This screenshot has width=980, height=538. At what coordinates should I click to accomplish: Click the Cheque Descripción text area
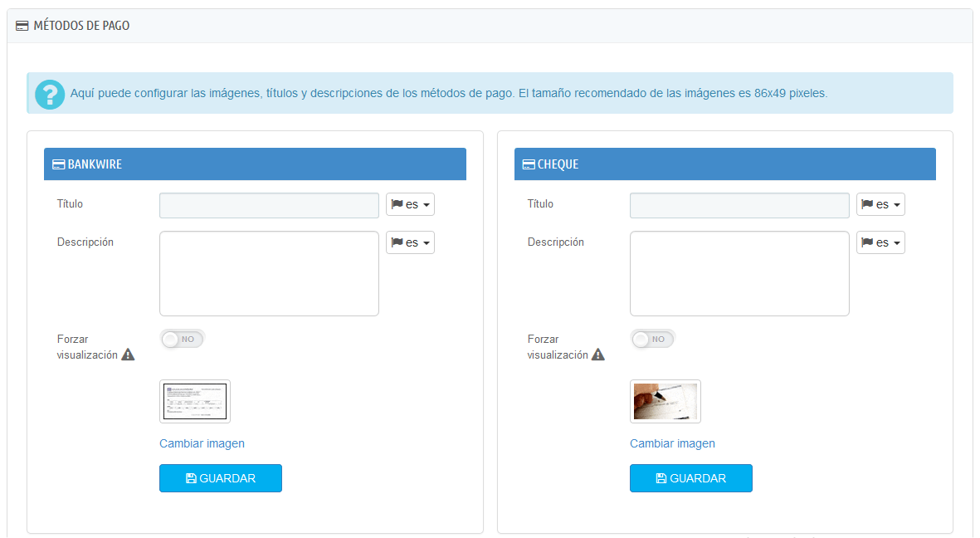pyautogui.click(x=739, y=273)
